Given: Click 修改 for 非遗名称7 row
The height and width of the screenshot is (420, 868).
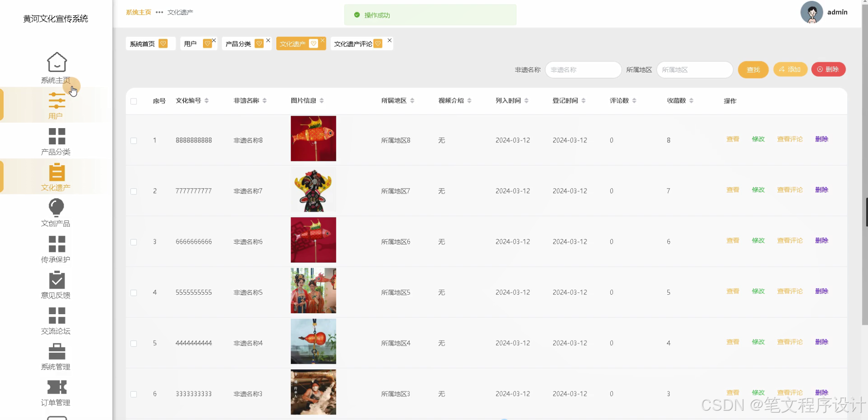Looking at the screenshot, I should pos(758,190).
